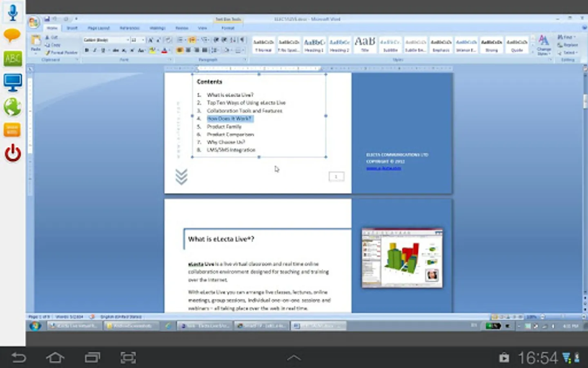The width and height of the screenshot is (588, 368).
Task: Toggle italic formatting
Action: (95, 50)
